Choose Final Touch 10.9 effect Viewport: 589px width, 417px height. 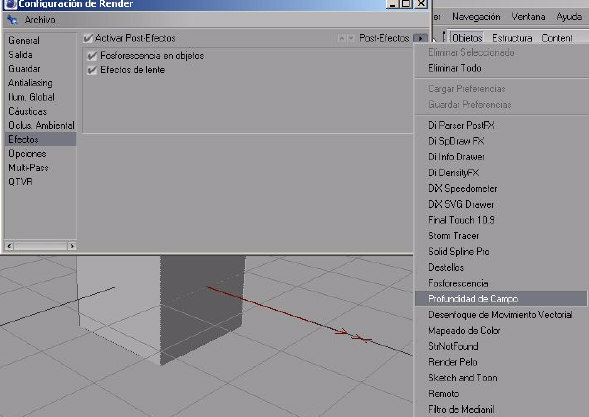(x=461, y=220)
